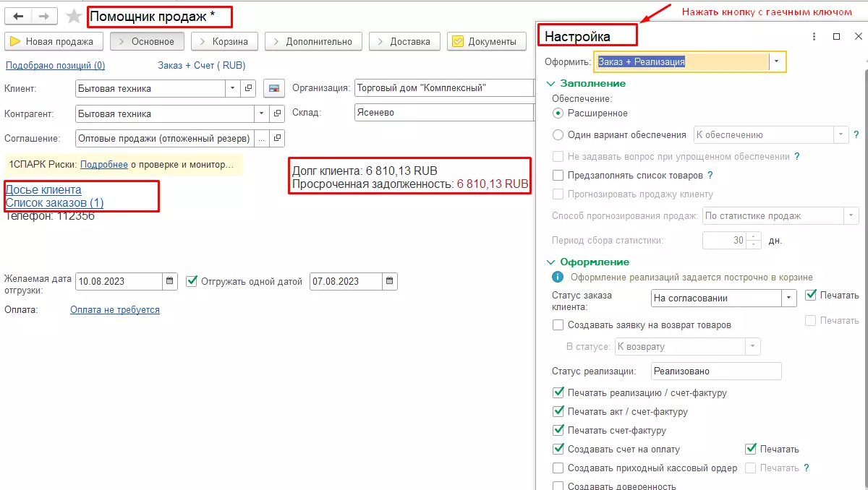Open the Соглашение record with open icon
The image size is (868, 490).
(276, 138)
